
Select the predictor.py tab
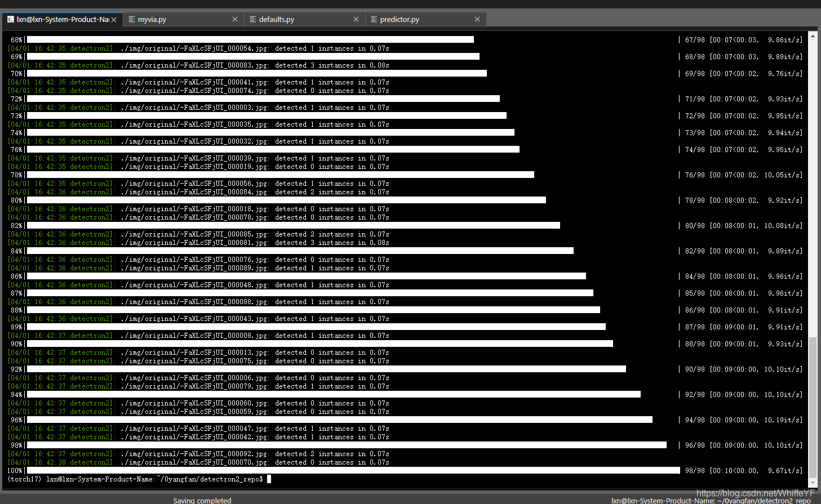tap(399, 19)
